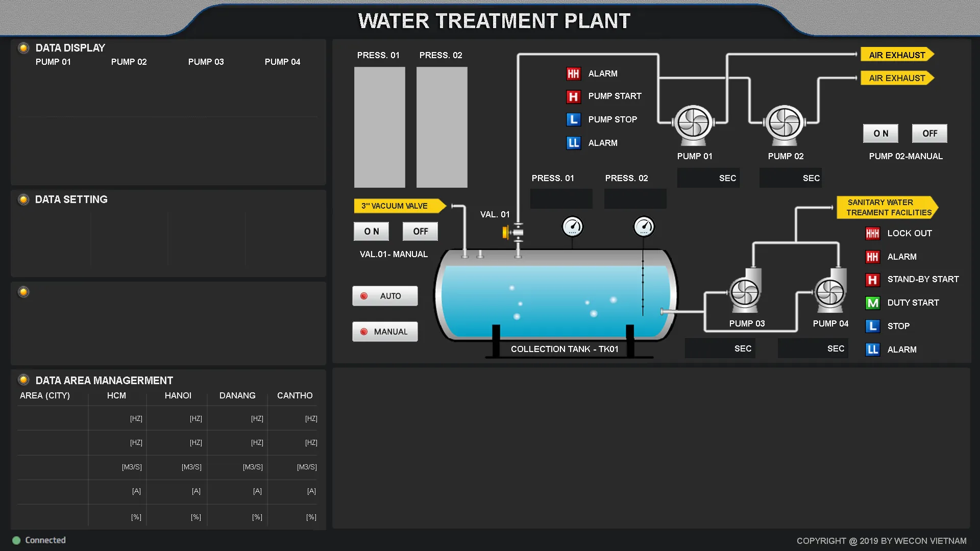
Task: Click the PRESS. 02 bar graph
Action: point(442,128)
